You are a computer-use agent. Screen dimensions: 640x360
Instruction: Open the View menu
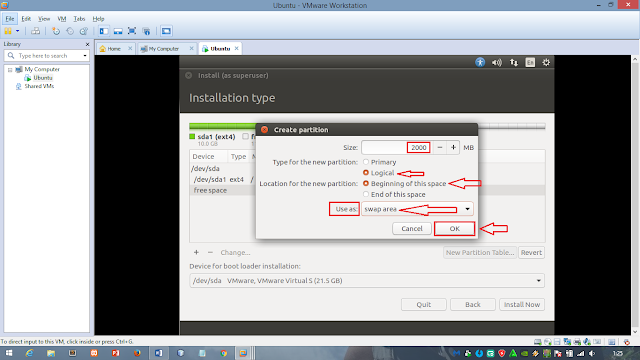click(x=44, y=19)
